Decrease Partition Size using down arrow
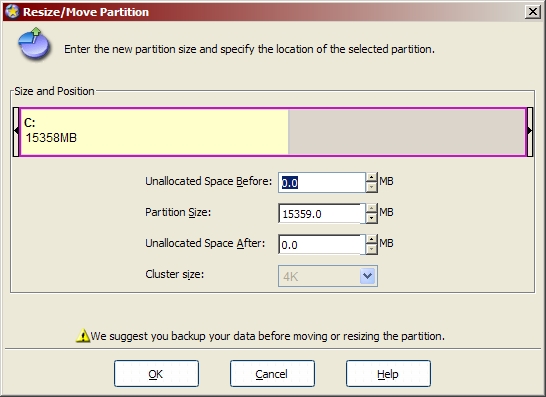 click(x=372, y=218)
